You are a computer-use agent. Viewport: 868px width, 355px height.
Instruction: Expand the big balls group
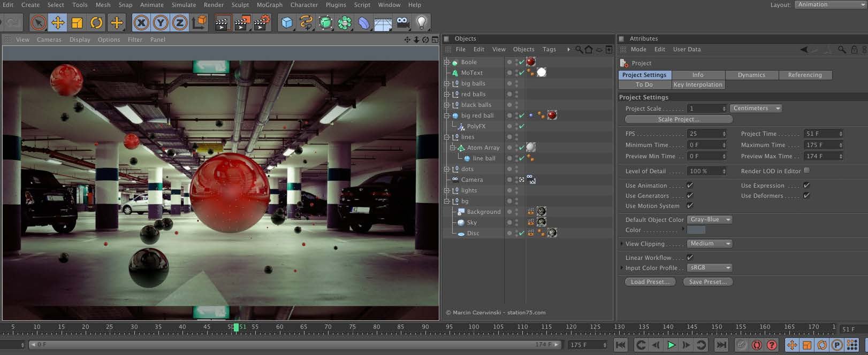447,83
